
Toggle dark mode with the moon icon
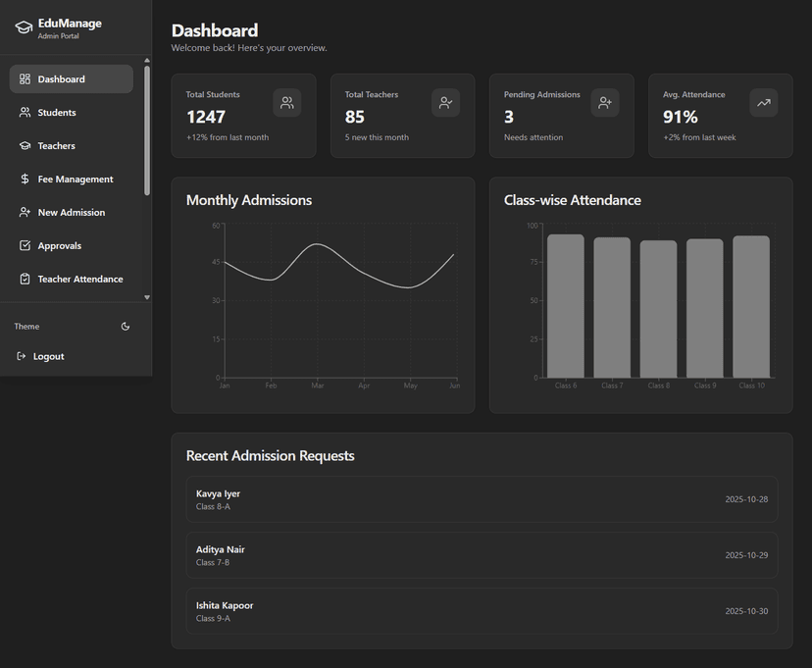click(126, 326)
